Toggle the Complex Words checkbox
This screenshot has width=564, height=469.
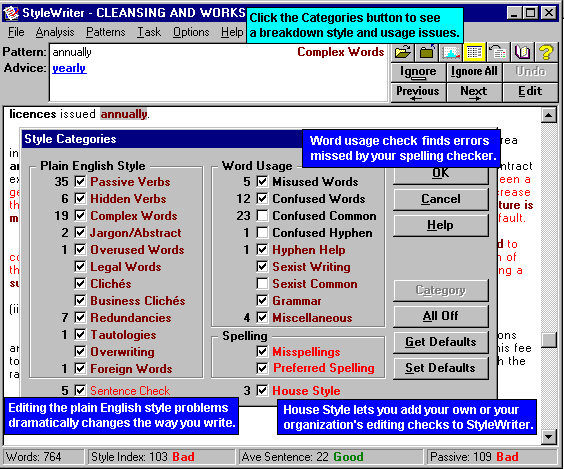(x=80, y=215)
